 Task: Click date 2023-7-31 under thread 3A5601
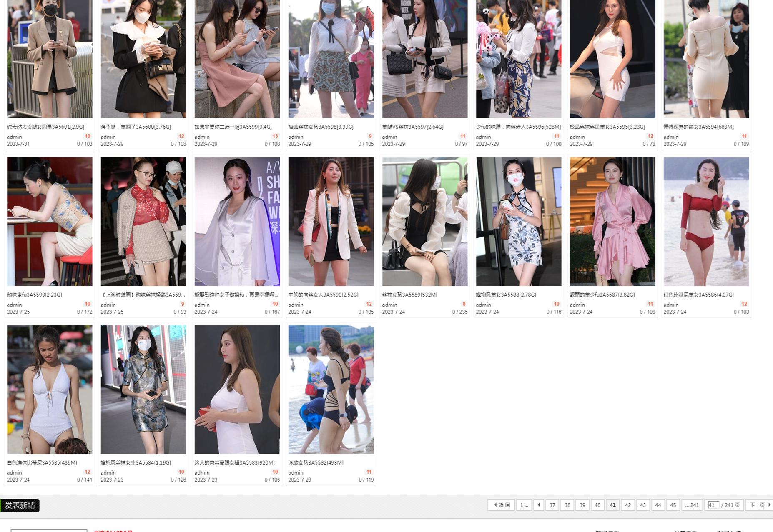[18, 144]
